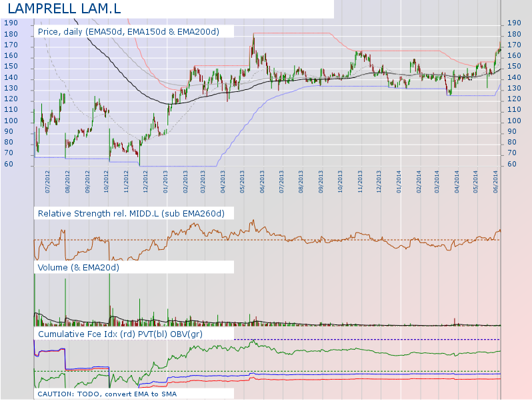Select the Price, daily (EMA50d, EMA150d & EMA200d) label
Image resolution: width=532 pixels, height=401 pixels.
coord(129,31)
